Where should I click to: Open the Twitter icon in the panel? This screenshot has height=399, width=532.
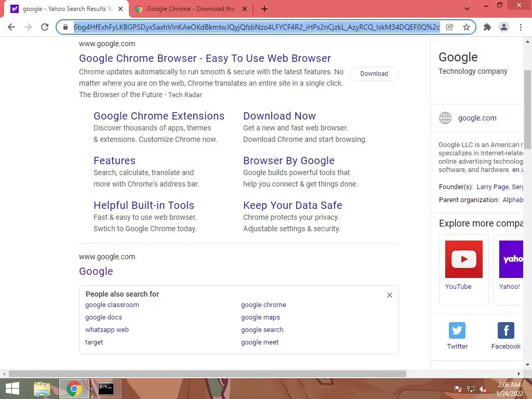(x=457, y=330)
